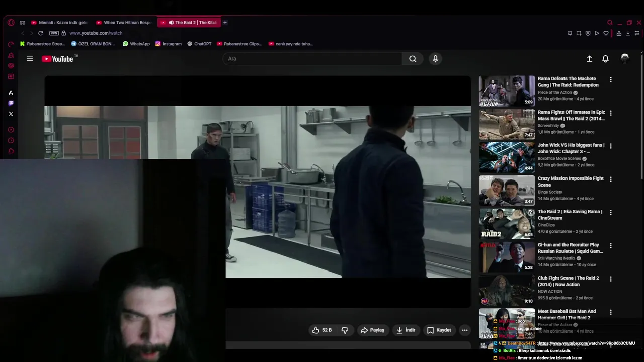Click the YouTube Ara search field

tap(312, 59)
